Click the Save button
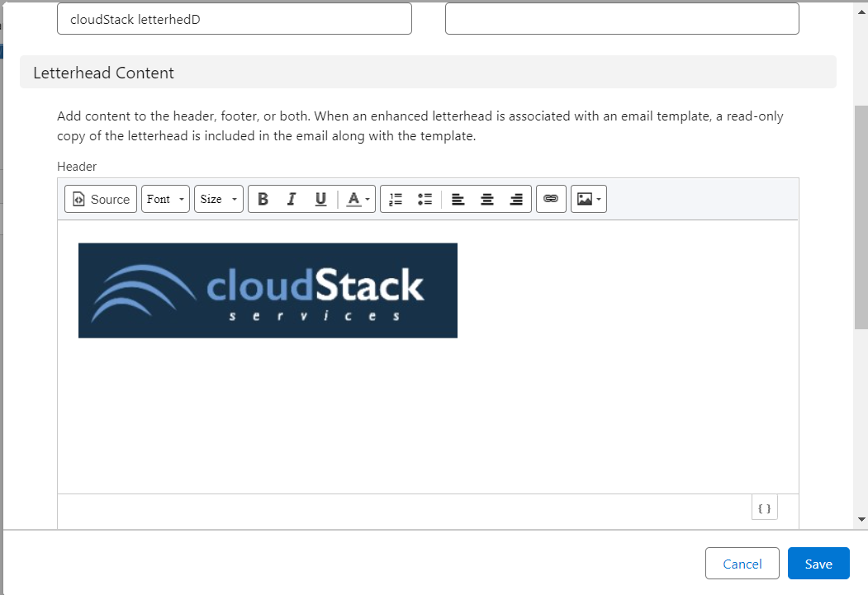Viewport: 868px width, 595px height. (x=818, y=564)
